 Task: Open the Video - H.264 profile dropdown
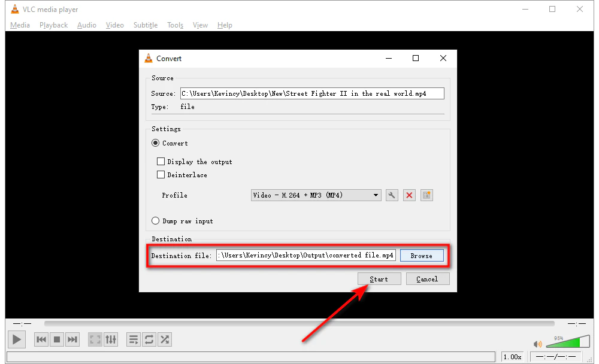316,195
